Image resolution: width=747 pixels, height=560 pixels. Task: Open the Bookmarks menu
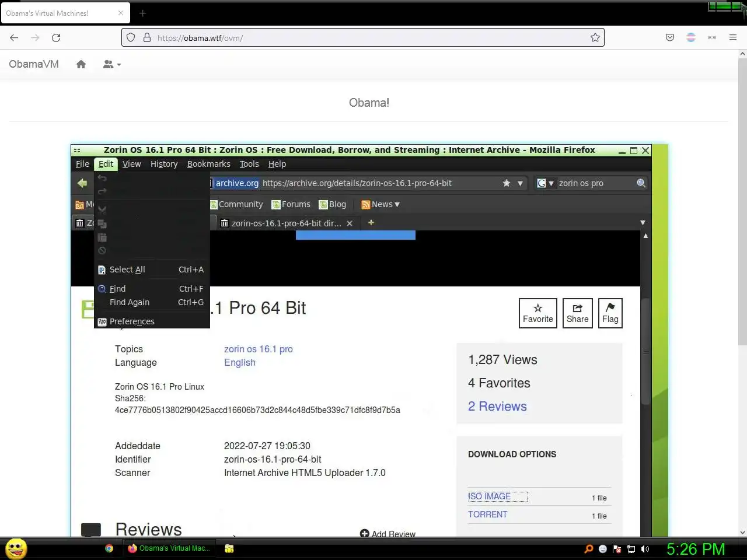(x=208, y=164)
